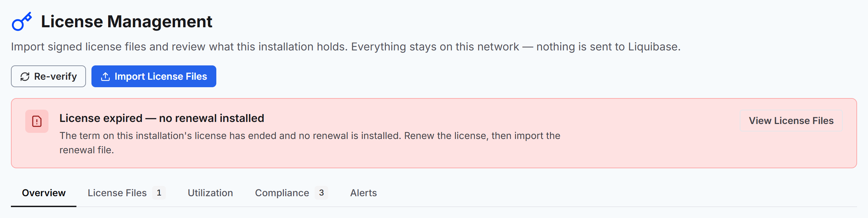The height and width of the screenshot is (218, 868).
Task: Click the circular arrows refresh icon in Re-verify
Action: (x=25, y=77)
